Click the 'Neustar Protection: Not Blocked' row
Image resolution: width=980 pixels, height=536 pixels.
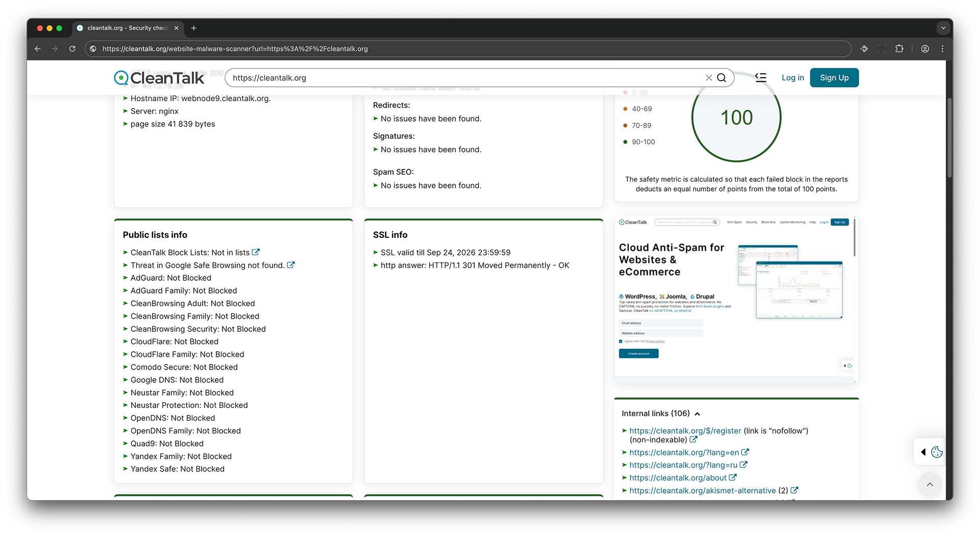point(189,405)
